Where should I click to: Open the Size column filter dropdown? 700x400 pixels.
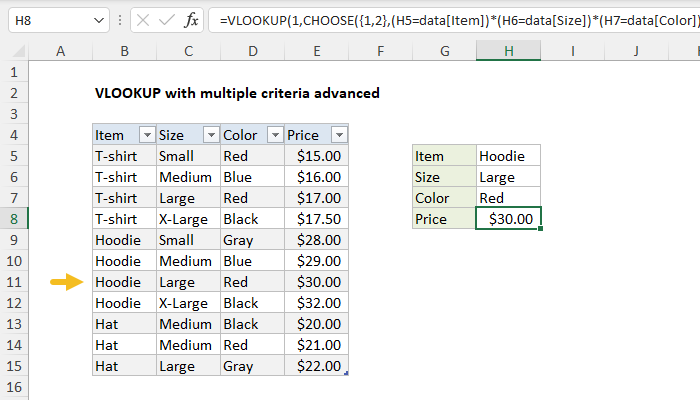pyautogui.click(x=210, y=135)
